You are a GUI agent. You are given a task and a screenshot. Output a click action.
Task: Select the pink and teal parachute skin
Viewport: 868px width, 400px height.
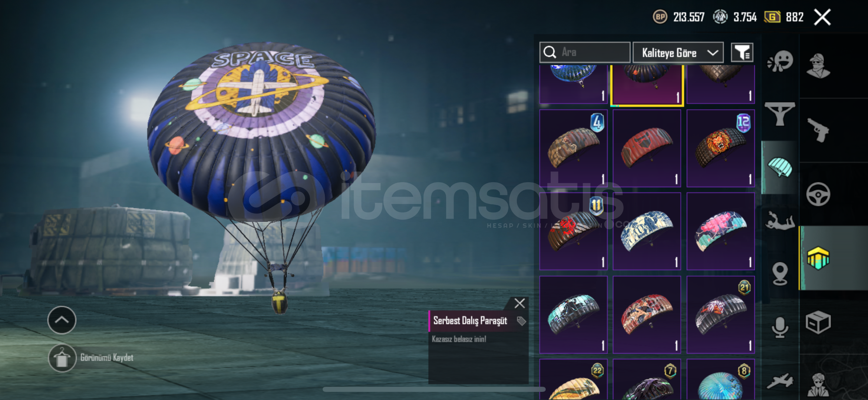[x=720, y=231]
